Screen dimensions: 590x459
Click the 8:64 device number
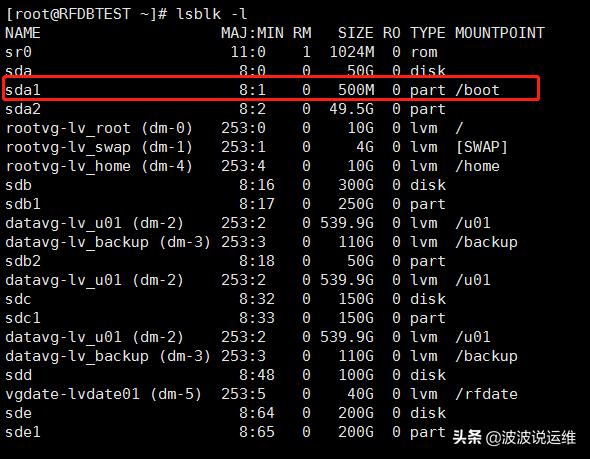[257, 413]
